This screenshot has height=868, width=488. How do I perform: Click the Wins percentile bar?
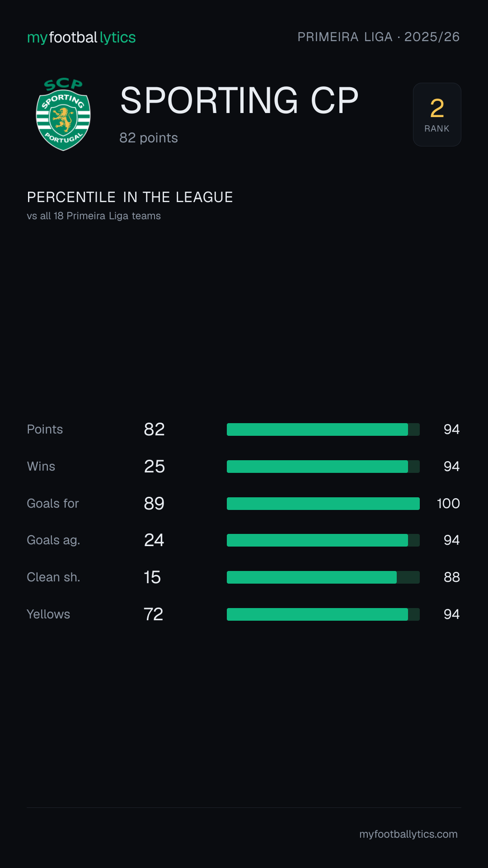point(323,467)
